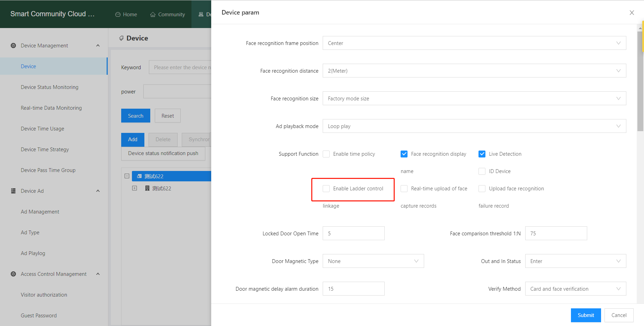Screen dimensions: 644x326
Task: Check the ID Device option
Action: pyautogui.click(x=482, y=171)
